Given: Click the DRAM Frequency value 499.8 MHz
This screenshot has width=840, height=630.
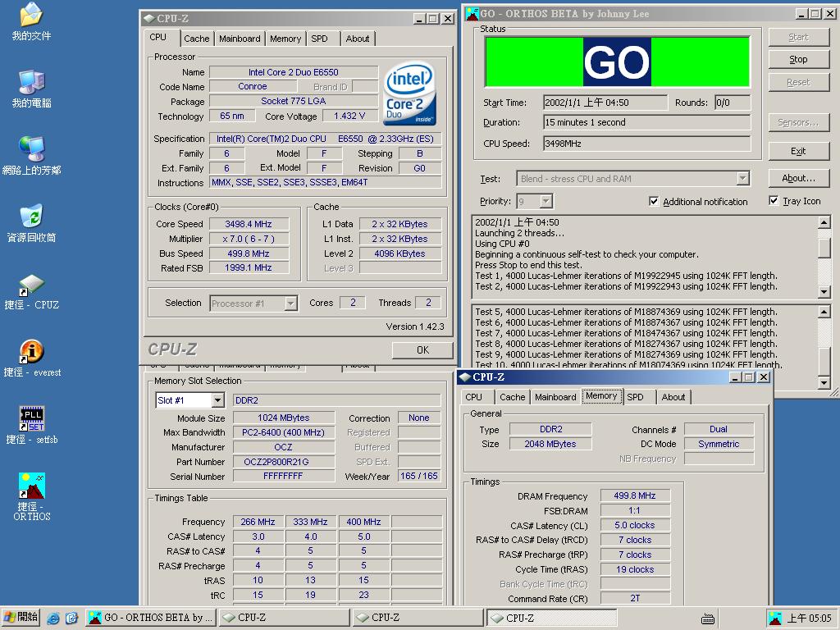Looking at the screenshot, I should pyautogui.click(x=635, y=495).
